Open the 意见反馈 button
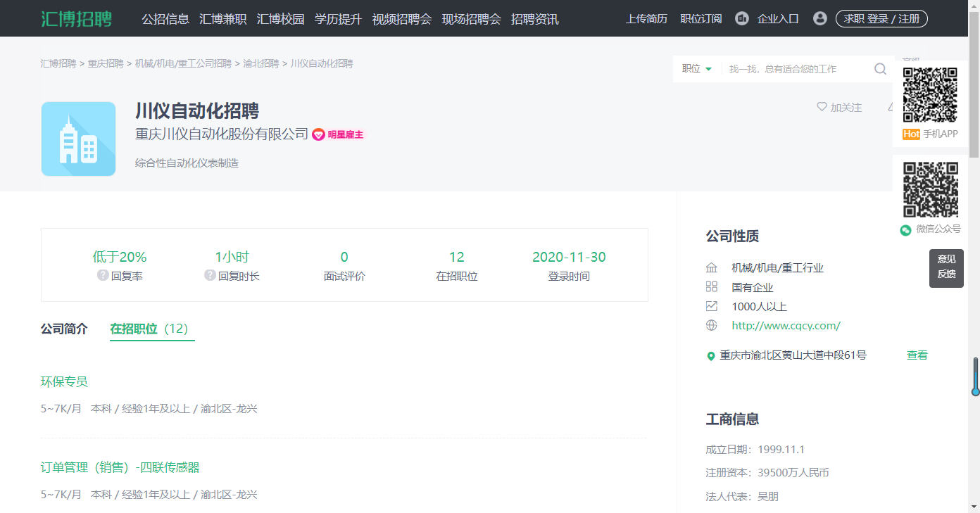Screen dimensions: 980x513 click(946, 267)
